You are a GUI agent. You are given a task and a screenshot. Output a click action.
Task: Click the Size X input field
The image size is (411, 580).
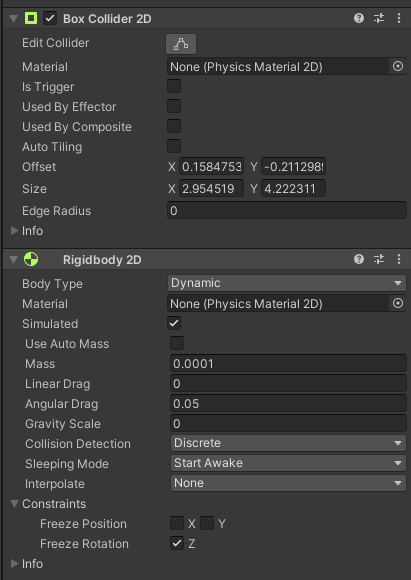[211, 189]
